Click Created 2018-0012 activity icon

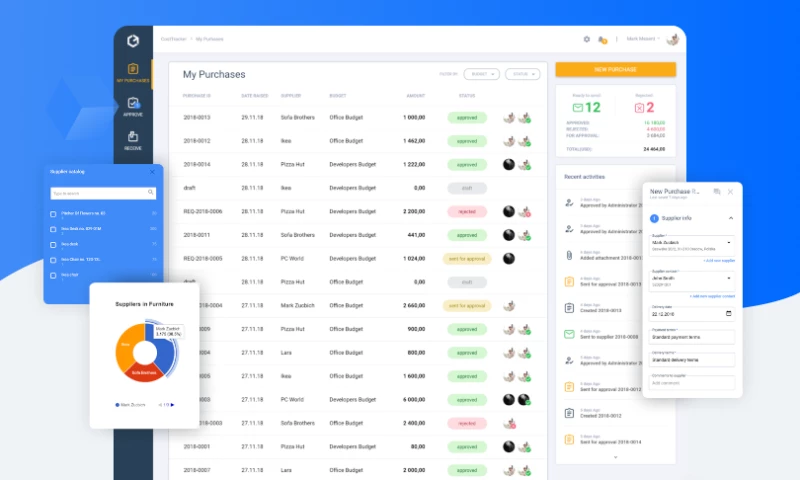569,413
